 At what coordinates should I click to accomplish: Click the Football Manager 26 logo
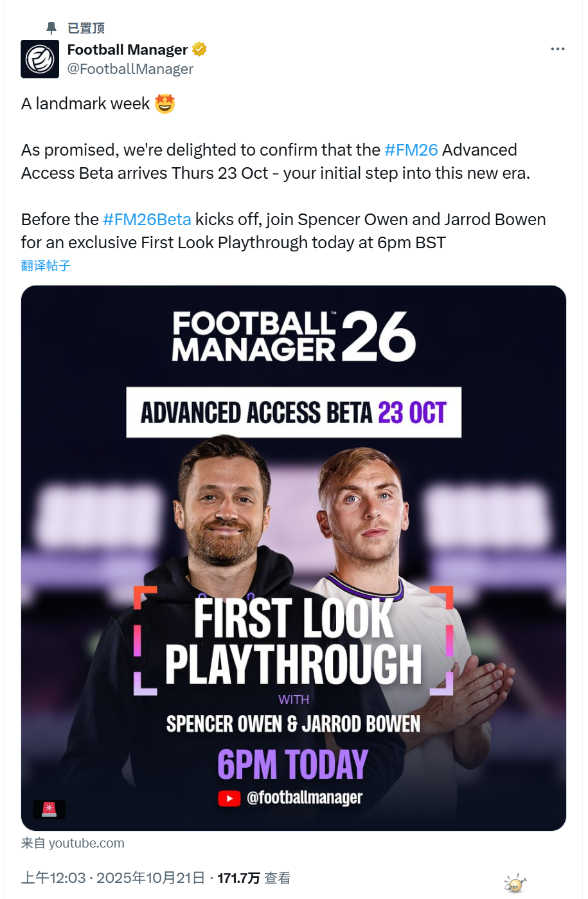tap(294, 336)
